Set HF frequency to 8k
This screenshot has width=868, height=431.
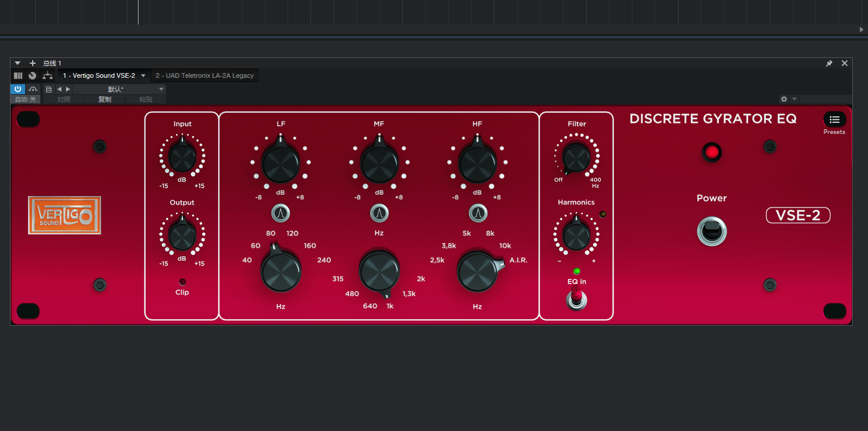tap(490, 233)
